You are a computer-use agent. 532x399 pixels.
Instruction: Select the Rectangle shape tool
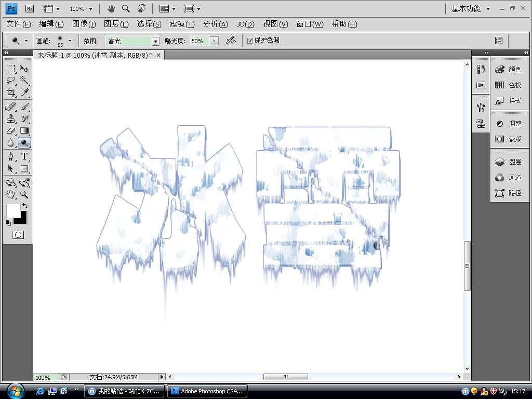pyautogui.click(x=24, y=168)
